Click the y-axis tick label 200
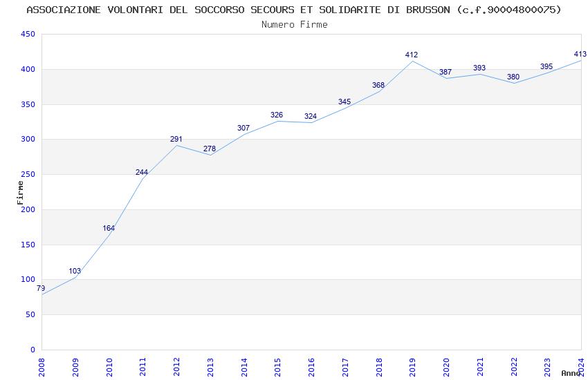Screen dimensions: 588x380 28,209
